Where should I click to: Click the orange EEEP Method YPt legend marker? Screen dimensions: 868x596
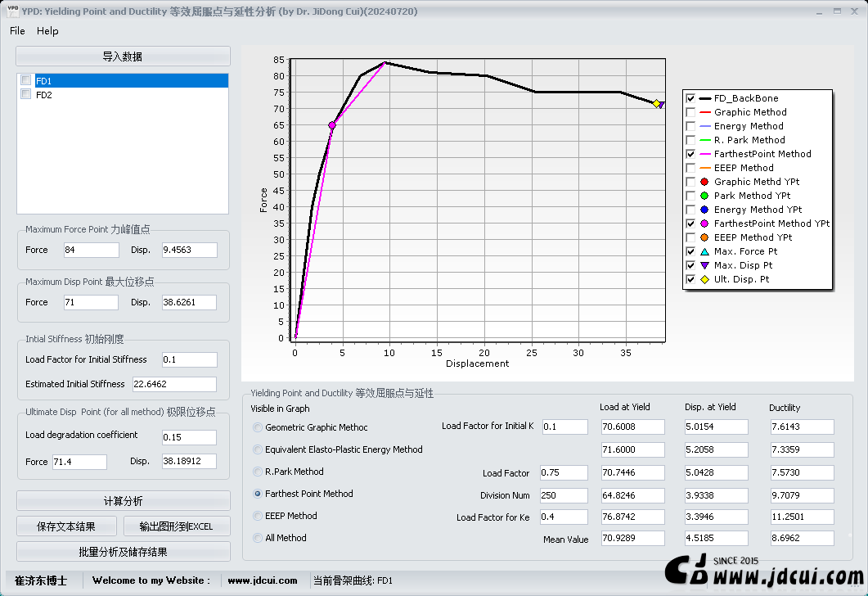click(704, 237)
